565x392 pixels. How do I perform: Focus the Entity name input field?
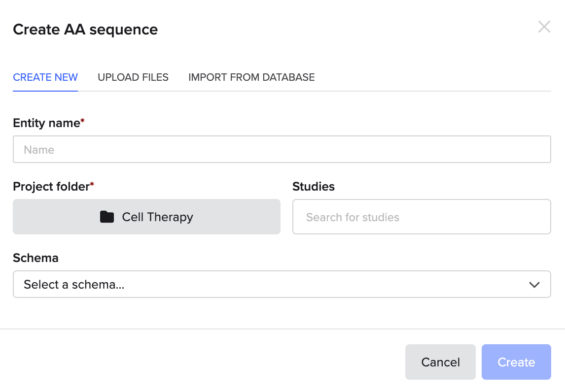[x=282, y=149]
